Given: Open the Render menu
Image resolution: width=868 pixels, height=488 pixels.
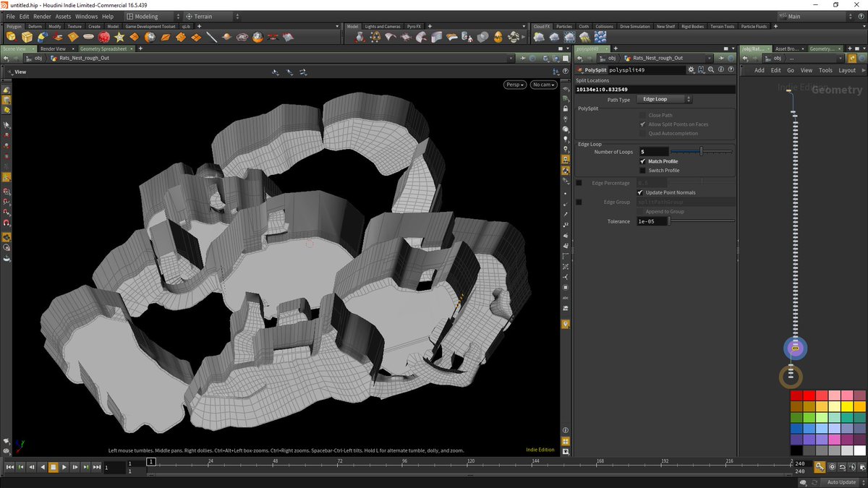Looking at the screenshot, I should click(42, 16).
